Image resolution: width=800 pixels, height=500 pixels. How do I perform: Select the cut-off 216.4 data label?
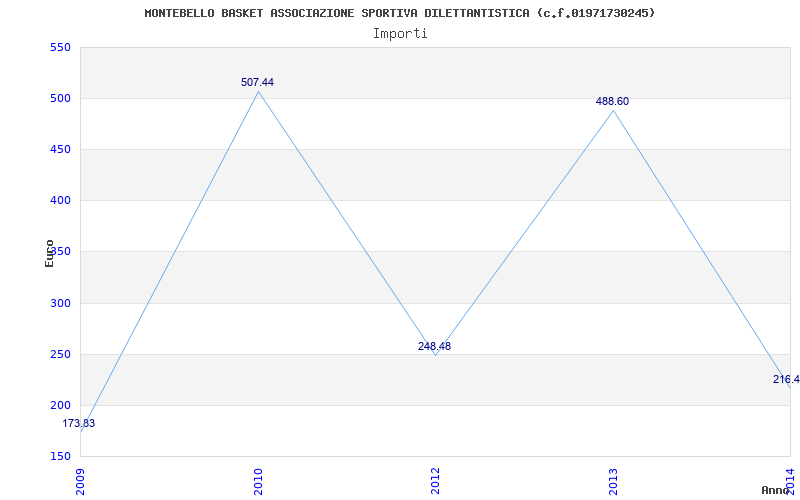tap(786, 379)
